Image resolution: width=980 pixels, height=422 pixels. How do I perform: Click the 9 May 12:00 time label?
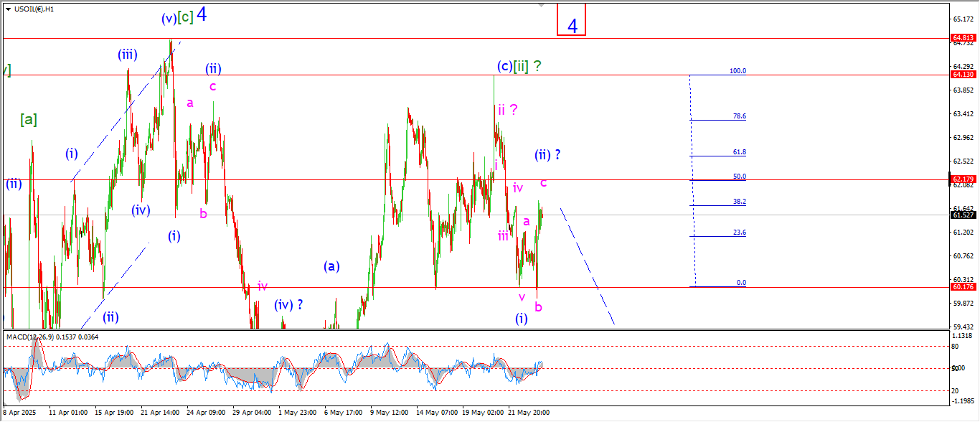389,413
